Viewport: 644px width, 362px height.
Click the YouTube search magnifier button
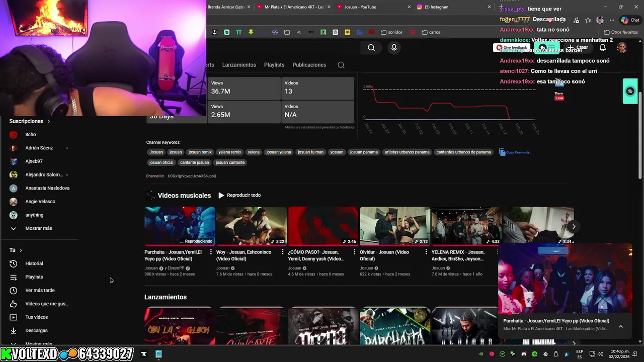coord(371,48)
